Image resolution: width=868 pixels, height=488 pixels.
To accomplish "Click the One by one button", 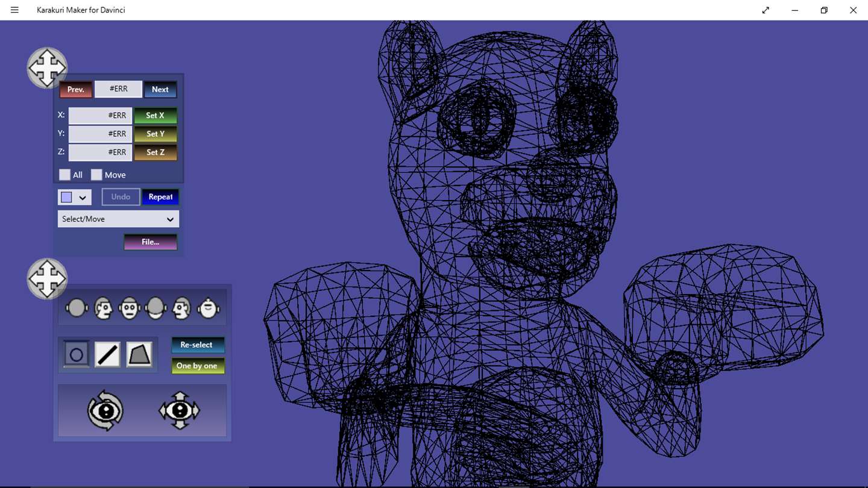I will [198, 366].
